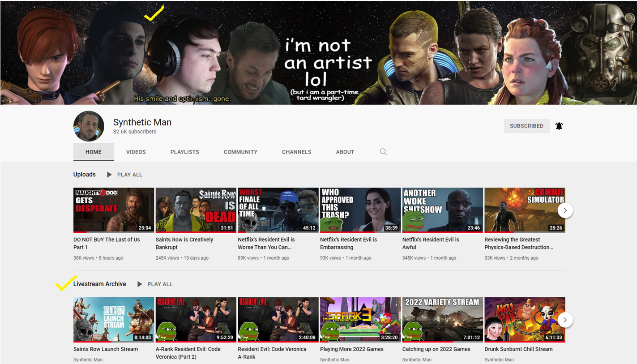Open title Saints Row Launch Stream
The width and height of the screenshot is (637, 364).
click(x=106, y=349)
